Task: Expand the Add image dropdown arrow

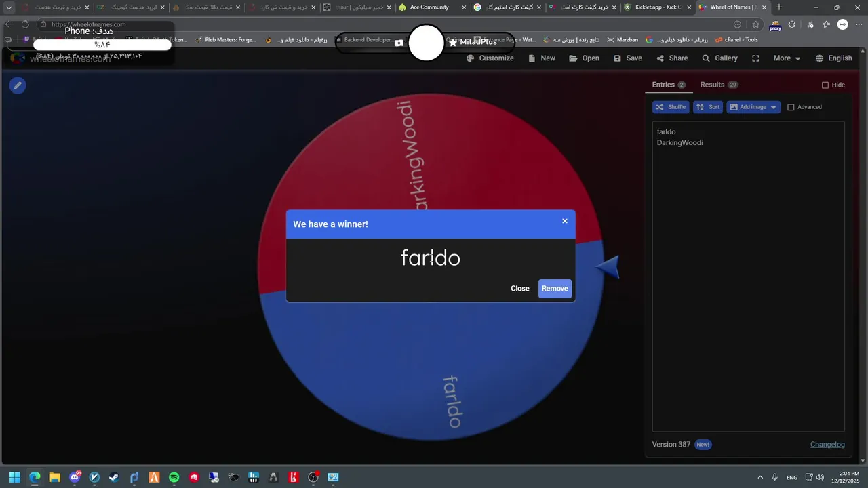Action: click(774, 108)
